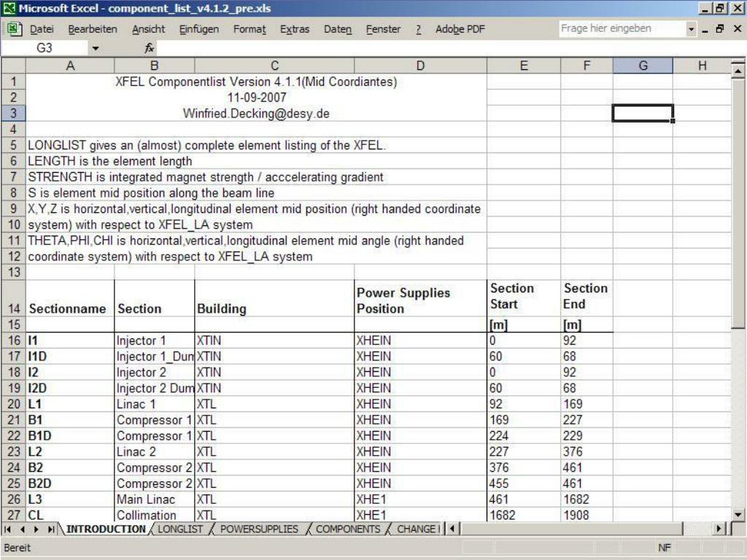Switch to the CHANGE sheet tab
Screen dimensions: 747x560
(417, 529)
